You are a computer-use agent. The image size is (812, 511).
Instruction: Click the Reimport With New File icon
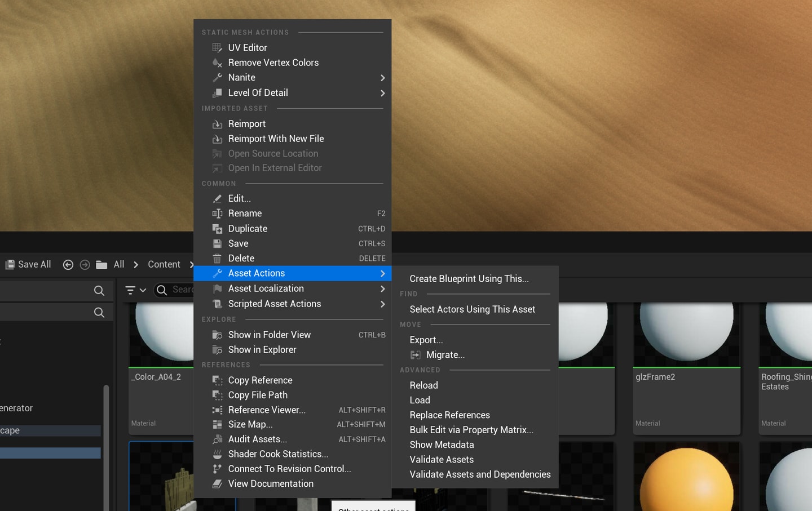[217, 139]
